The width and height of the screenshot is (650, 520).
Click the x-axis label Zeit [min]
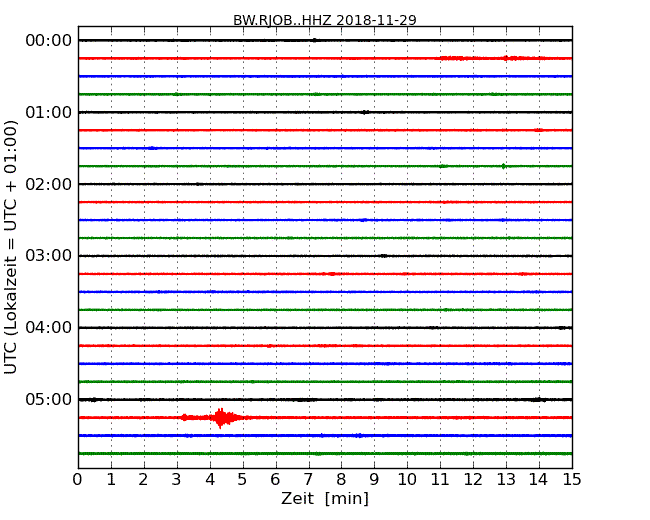click(325, 498)
